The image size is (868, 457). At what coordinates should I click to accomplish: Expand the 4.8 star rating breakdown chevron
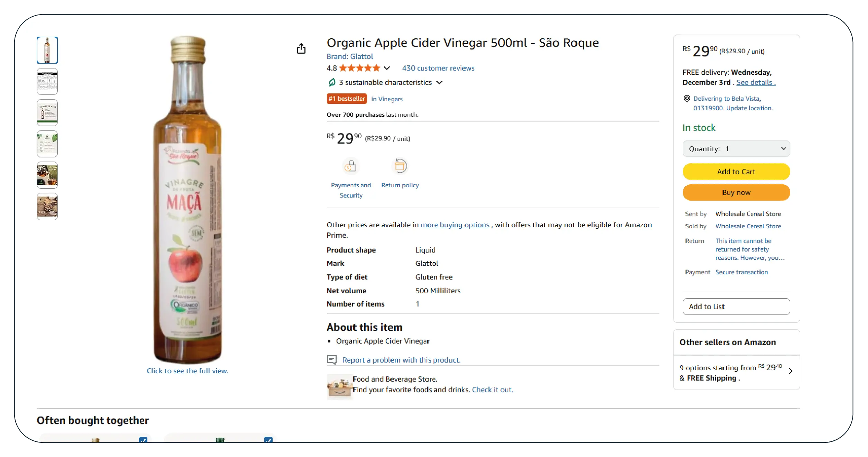coord(387,68)
